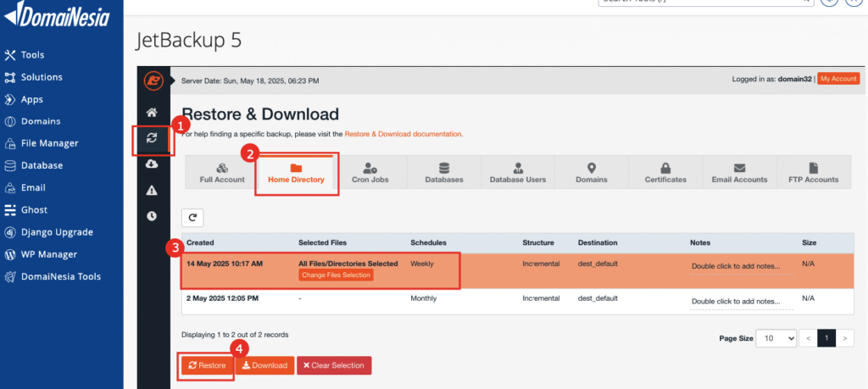868x389 pixels.
Task: Open Domains in the cPanel sidebar
Action: (x=33, y=121)
